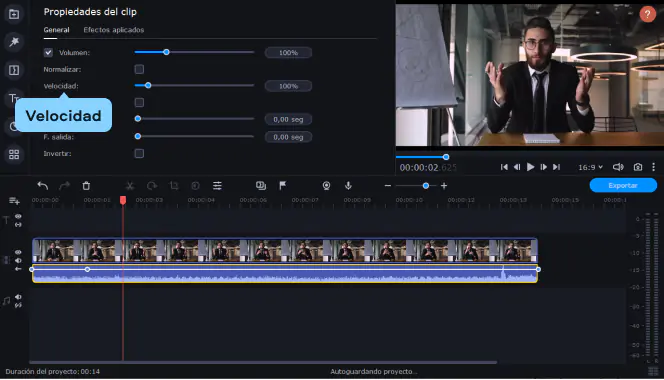
Task: Select the crop tool in toolbar
Action: [x=174, y=186]
